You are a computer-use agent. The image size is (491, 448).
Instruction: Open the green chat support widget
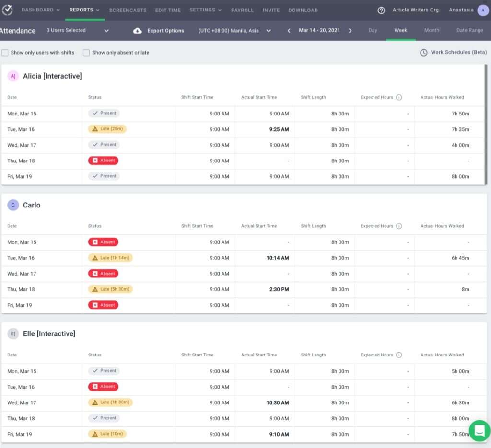click(479, 430)
